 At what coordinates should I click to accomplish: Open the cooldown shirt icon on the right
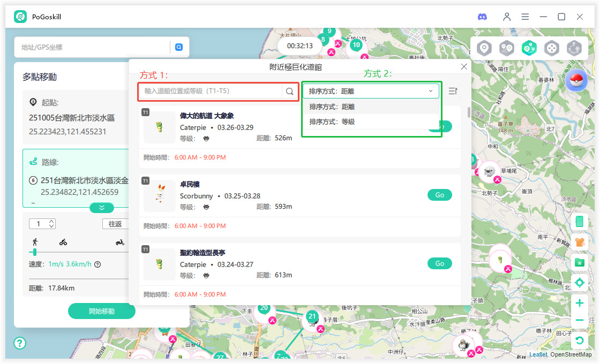(580, 241)
